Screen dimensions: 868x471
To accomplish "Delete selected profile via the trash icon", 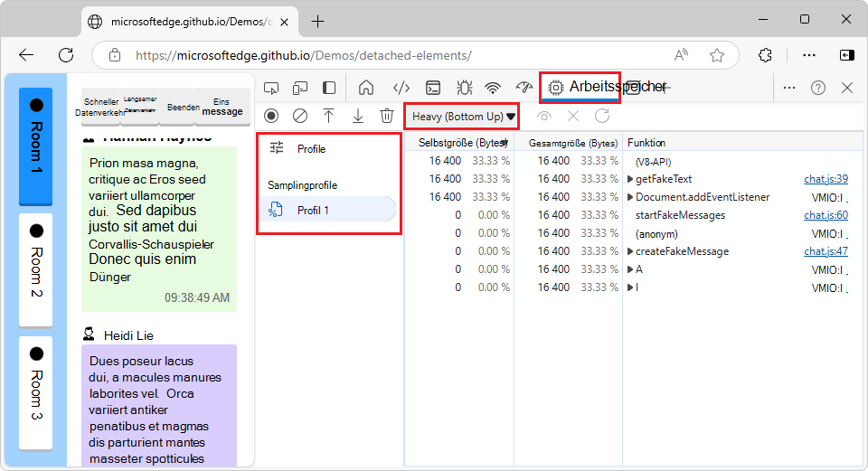I will (386, 116).
